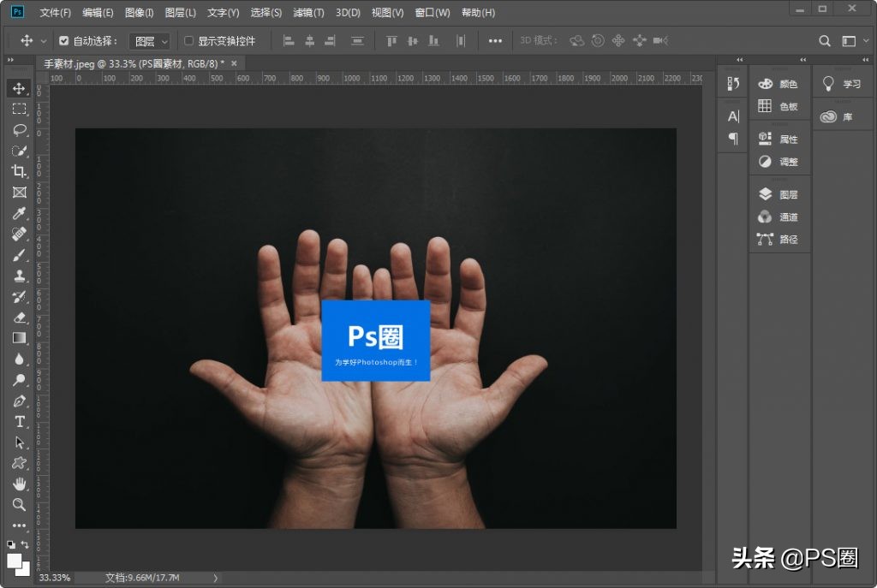Select the Gradient tool

(19, 338)
